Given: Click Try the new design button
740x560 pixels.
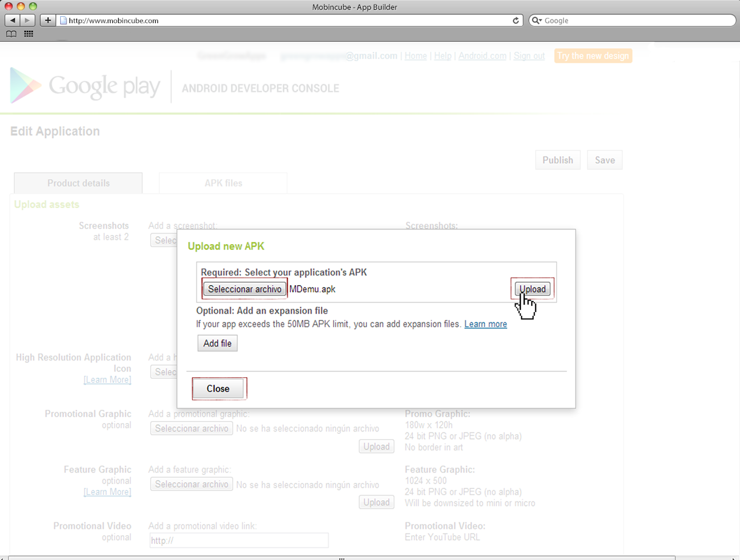Looking at the screenshot, I should [x=593, y=56].
